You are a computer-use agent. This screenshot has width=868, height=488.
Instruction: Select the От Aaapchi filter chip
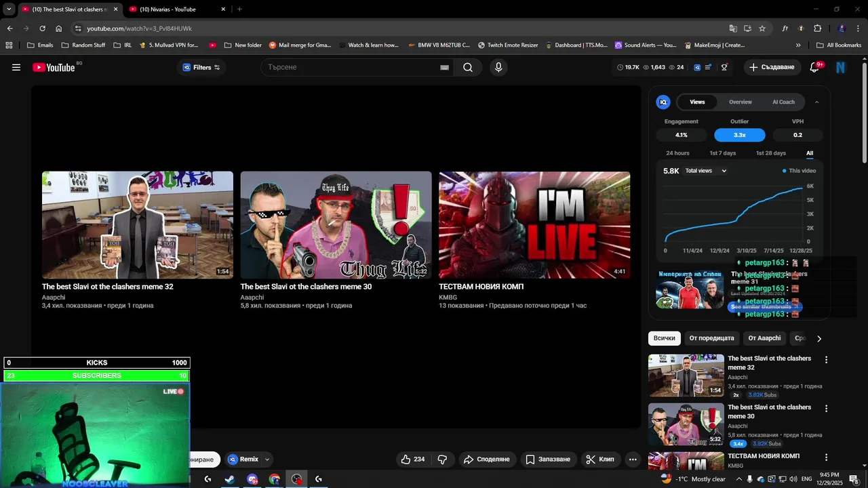(764, 338)
